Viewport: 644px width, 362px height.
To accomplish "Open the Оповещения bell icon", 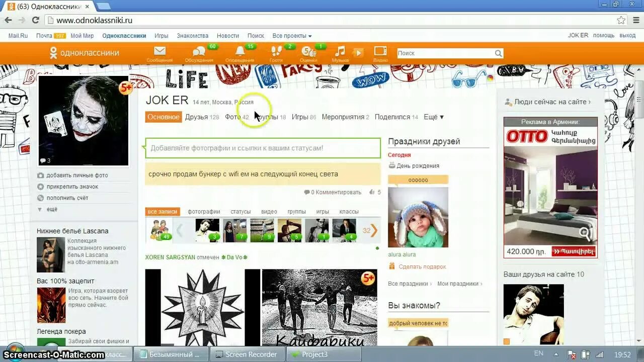I will 239,51.
